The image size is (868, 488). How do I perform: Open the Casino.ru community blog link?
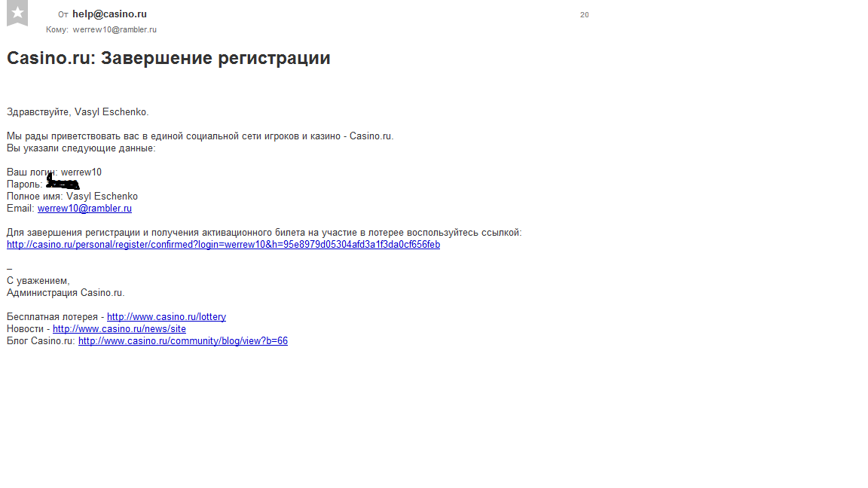tap(182, 341)
